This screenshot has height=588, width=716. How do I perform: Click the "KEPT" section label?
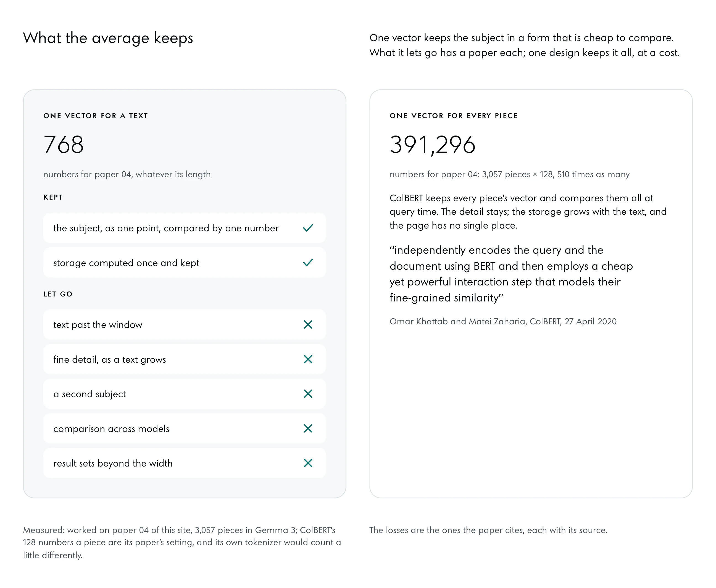click(x=53, y=197)
